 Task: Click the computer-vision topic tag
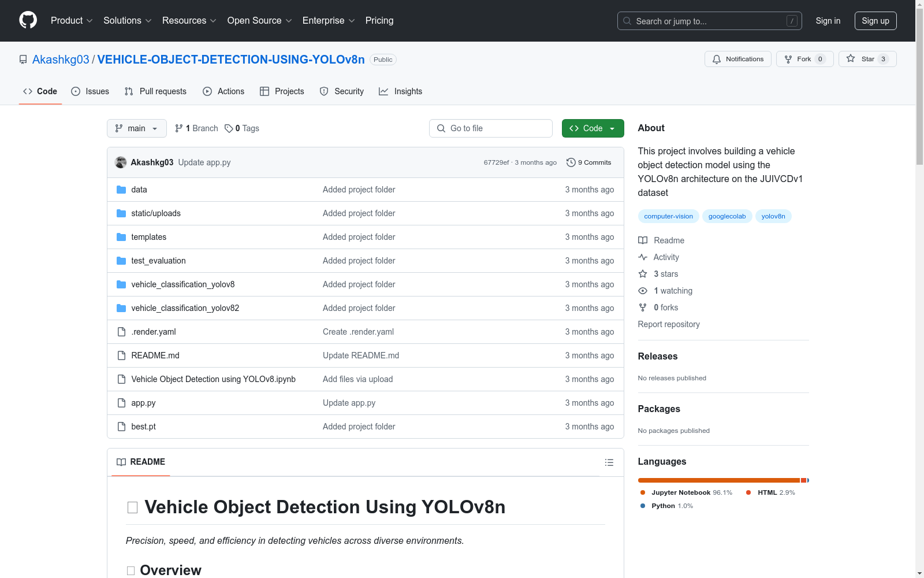tap(668, 216)
